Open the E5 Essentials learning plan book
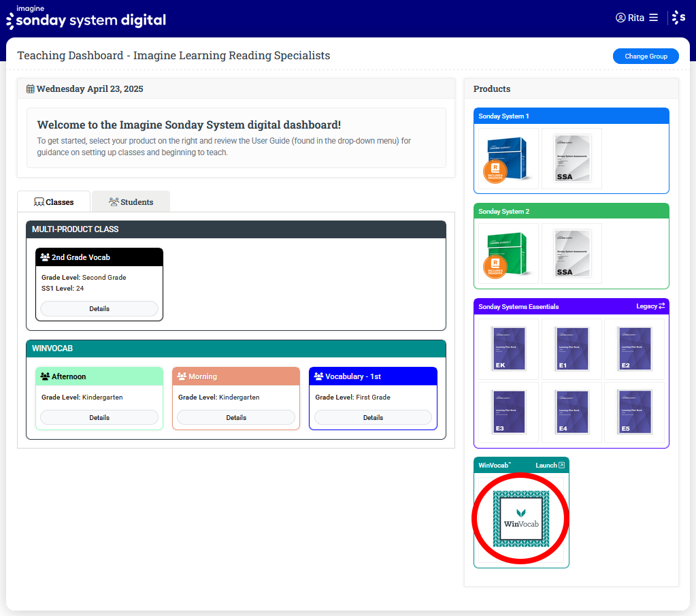Image resolution: width=696 pixels, height=616 pixels. click(x=634, y=412)
